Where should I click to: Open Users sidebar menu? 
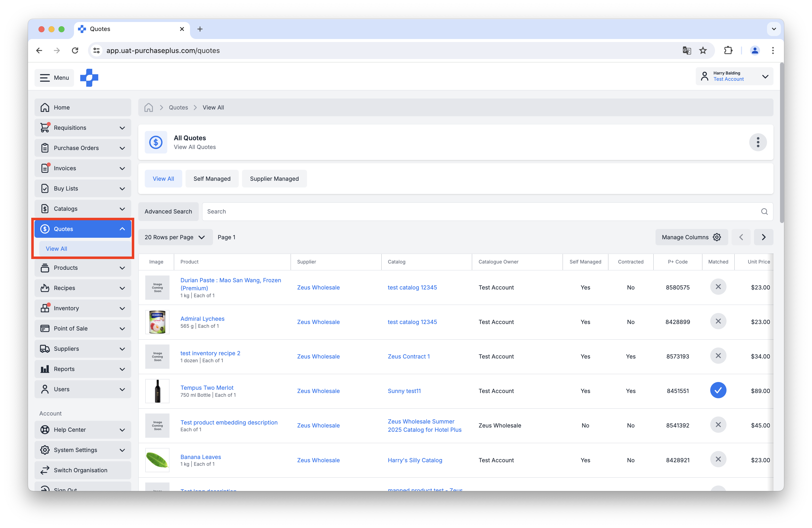83,389
